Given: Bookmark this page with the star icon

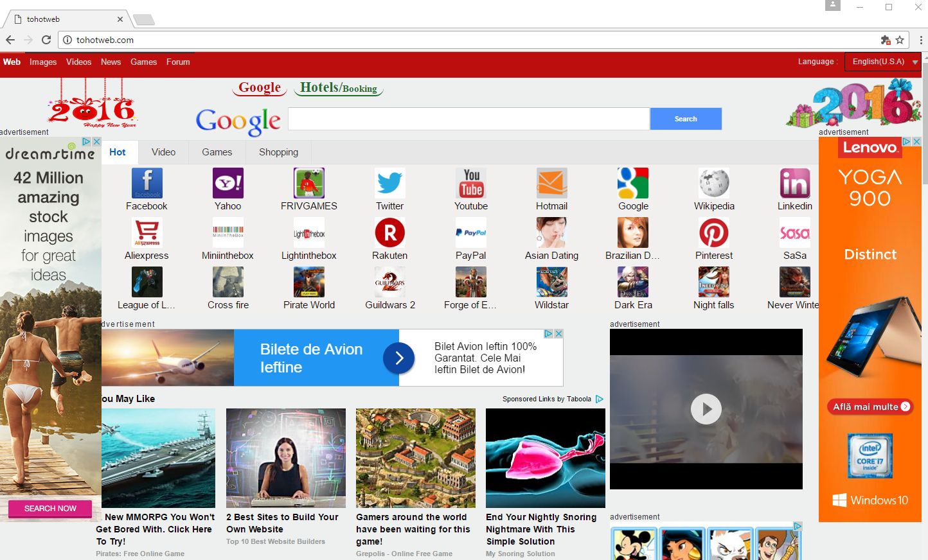Looking at the screenshot, I should click(900, 40).
